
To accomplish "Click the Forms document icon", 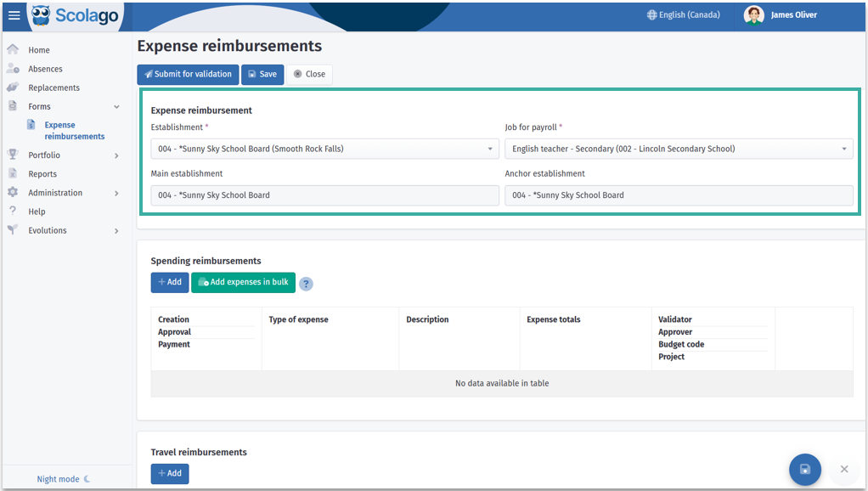I will click(13, 105).
